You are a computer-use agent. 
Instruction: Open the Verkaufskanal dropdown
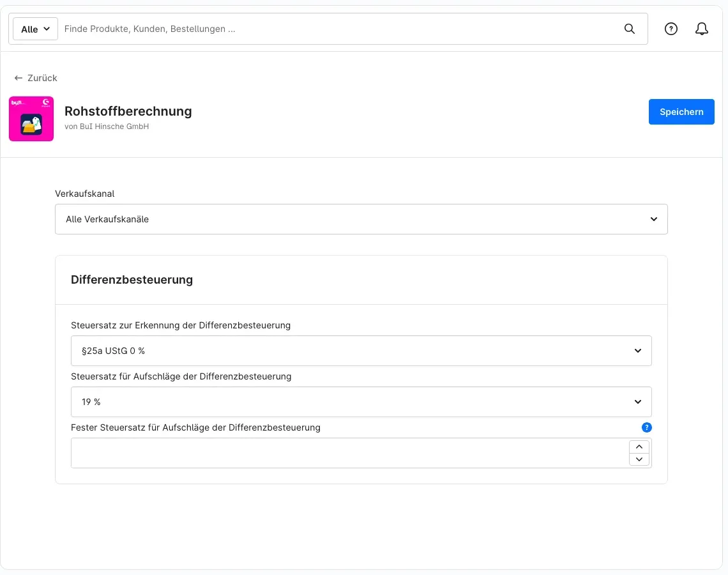click(x=361, y=219)
